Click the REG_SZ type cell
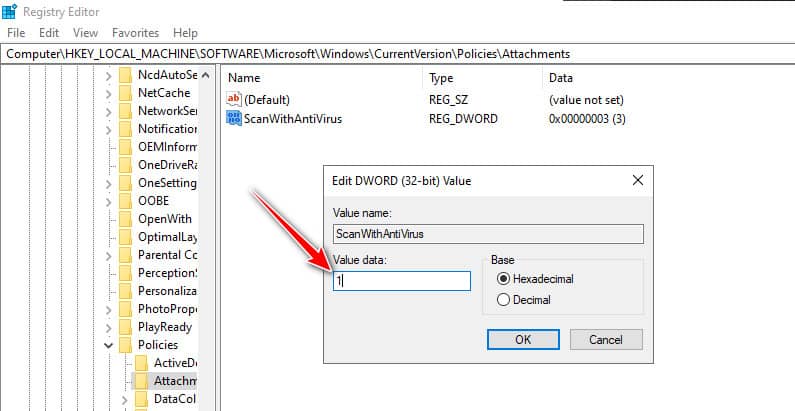Image resolution: width=795 pixels, height=411 pixels. click(448, 100)
